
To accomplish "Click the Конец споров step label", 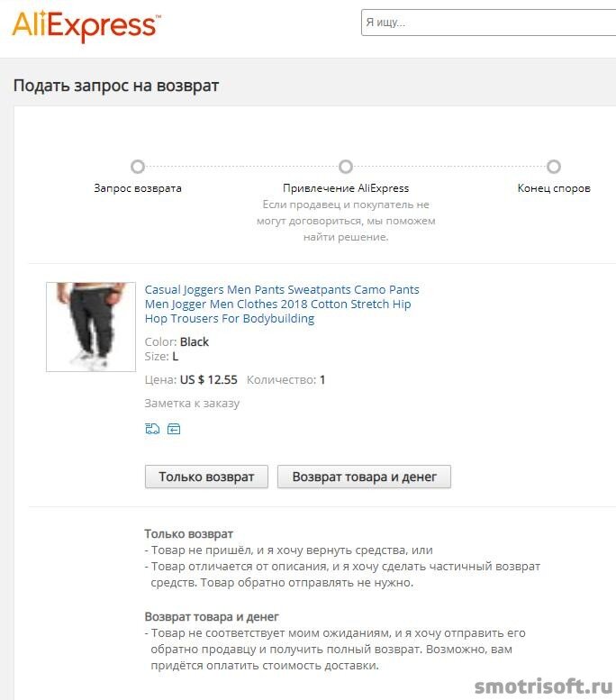I will 554,188.
